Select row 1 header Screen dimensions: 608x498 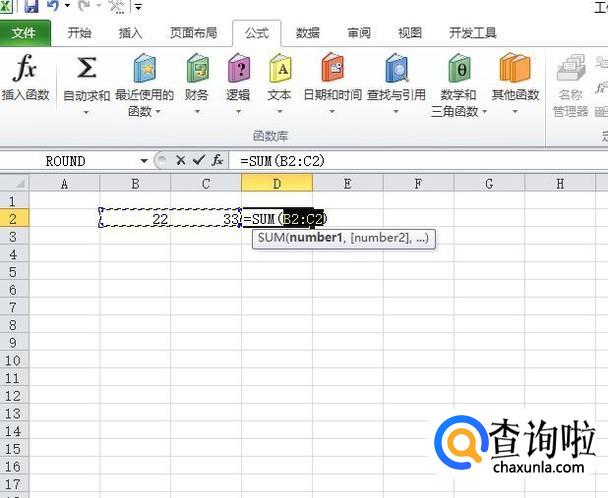14,201
